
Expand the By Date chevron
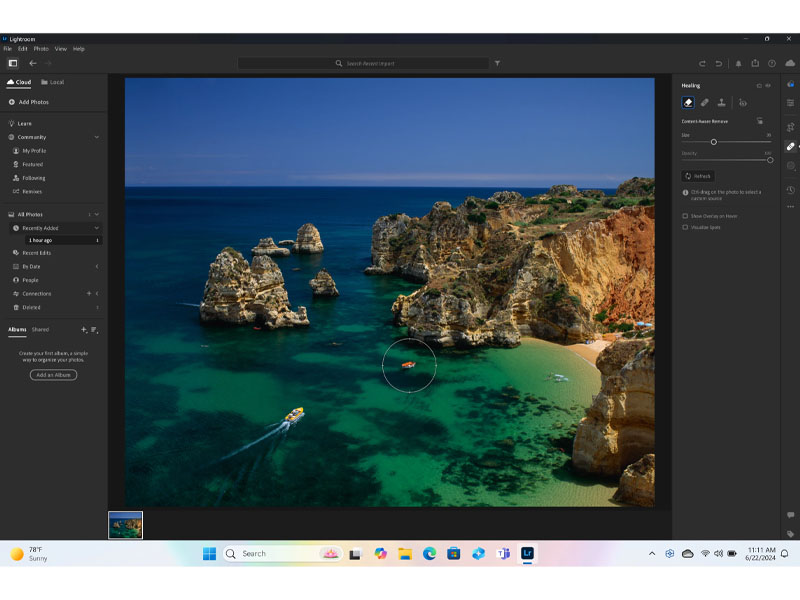pyautogui.click(x=97, y=266)
